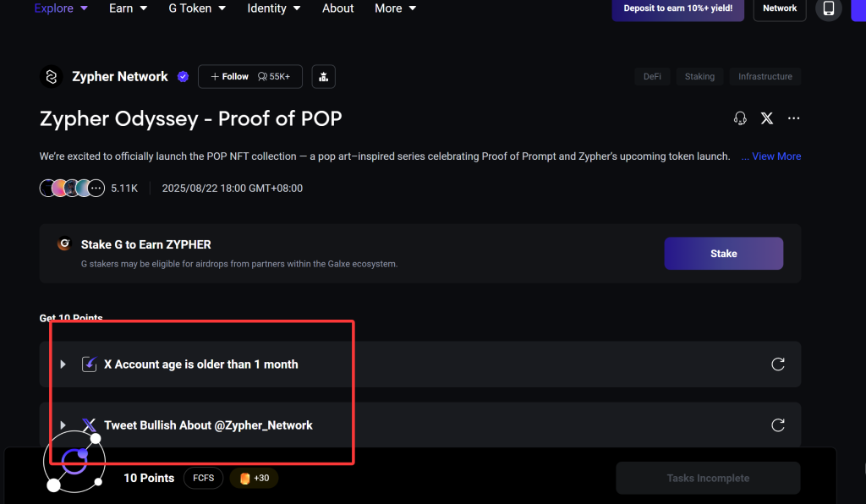Open support via the headset icon

[x=740, y=118]
